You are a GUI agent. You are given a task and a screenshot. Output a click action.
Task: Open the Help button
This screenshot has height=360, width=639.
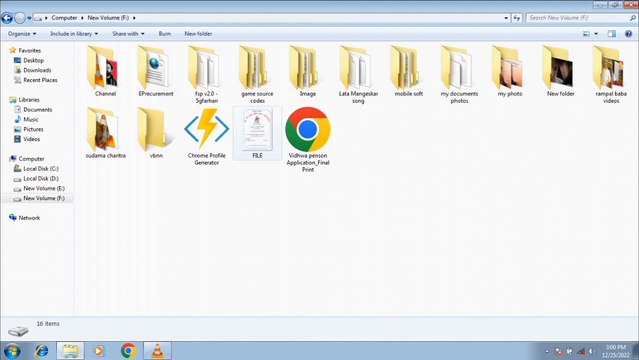tap(628, 34)
